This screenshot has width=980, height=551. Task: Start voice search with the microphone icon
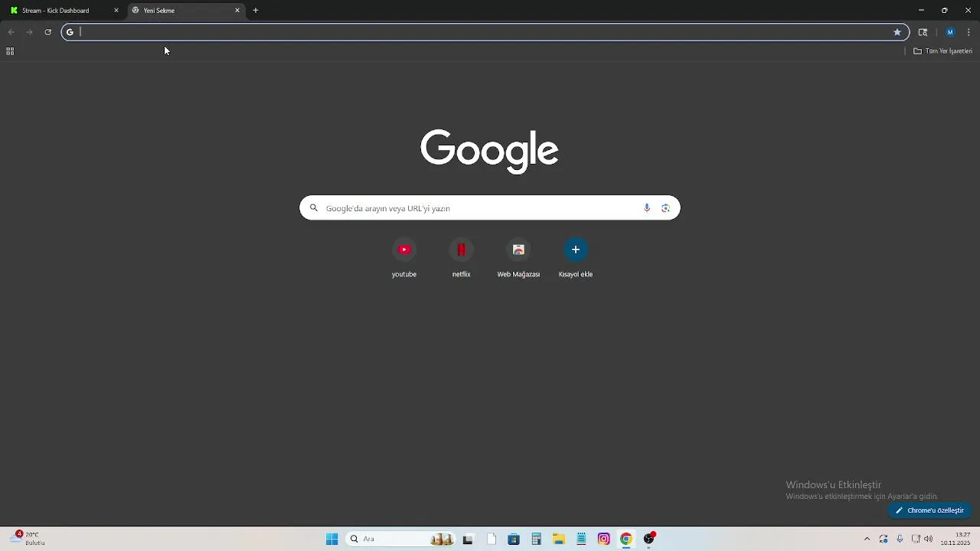tap(647, 208)
